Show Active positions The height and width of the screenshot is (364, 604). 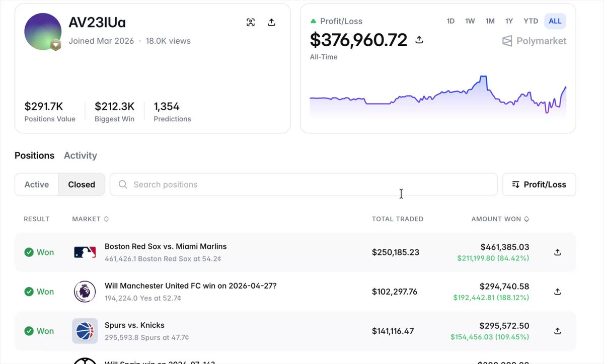(37, 185)
